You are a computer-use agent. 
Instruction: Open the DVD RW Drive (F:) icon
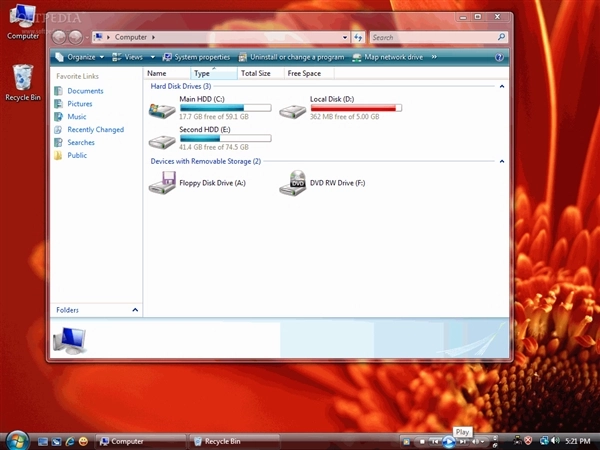293,183
